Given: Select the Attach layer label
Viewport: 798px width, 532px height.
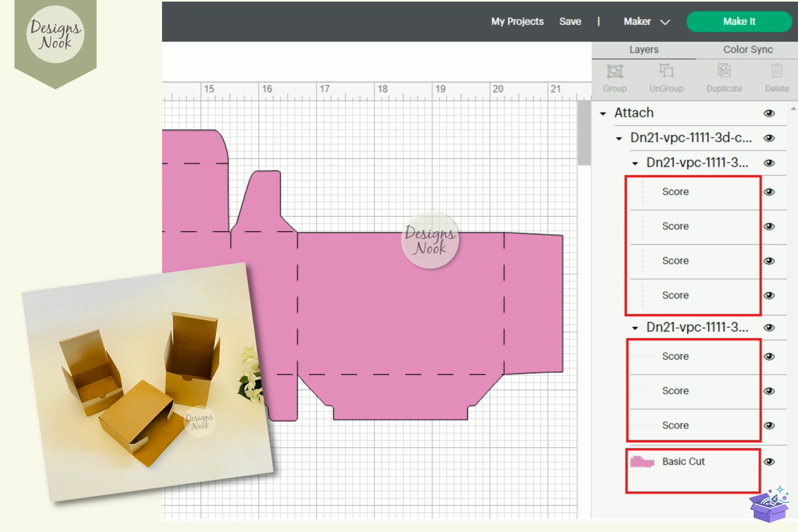Looking at the screenshot, I should point(634,113).
